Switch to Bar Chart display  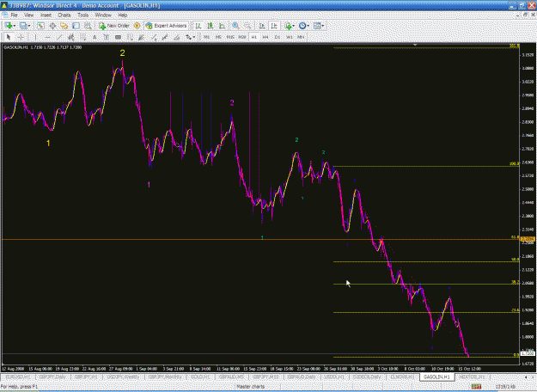(198, 26)
